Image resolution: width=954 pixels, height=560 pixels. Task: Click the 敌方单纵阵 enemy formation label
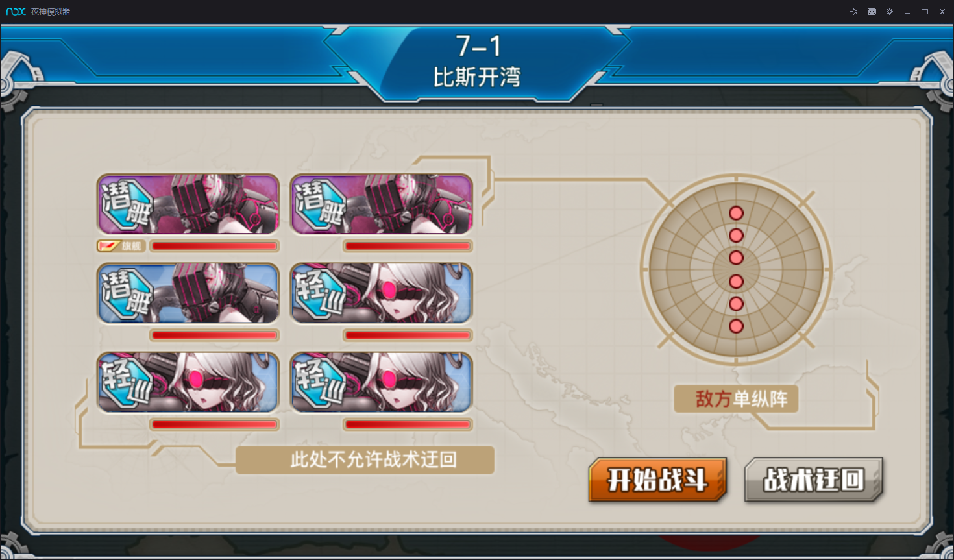(x=736, y=398)
